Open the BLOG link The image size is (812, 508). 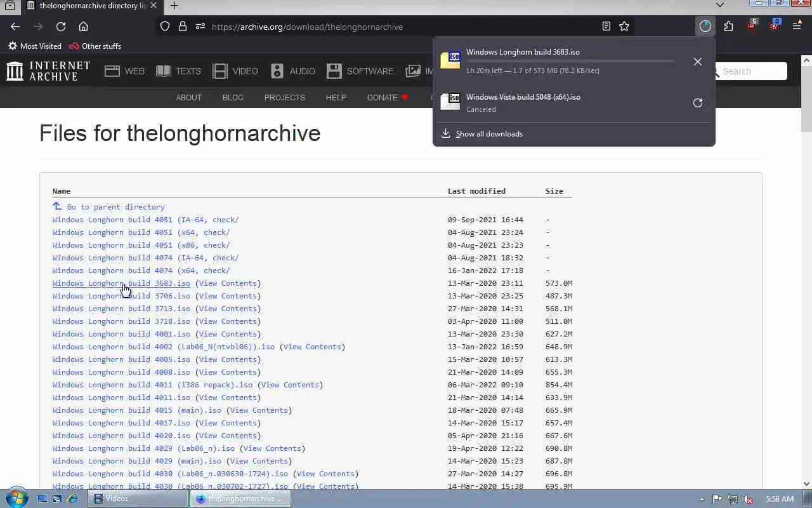(x=233, y=97)
